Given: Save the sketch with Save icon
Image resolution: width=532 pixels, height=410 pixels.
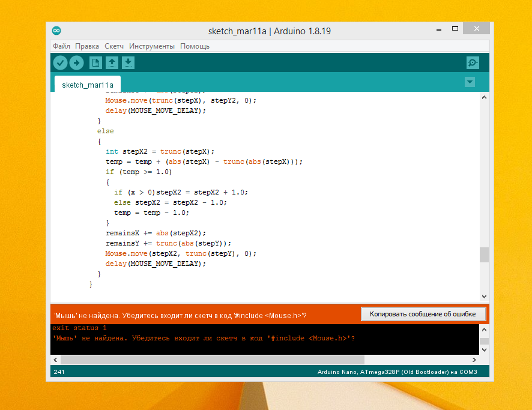Looking at the screenshot, I should pyautogui.click(x=128, y=62).
